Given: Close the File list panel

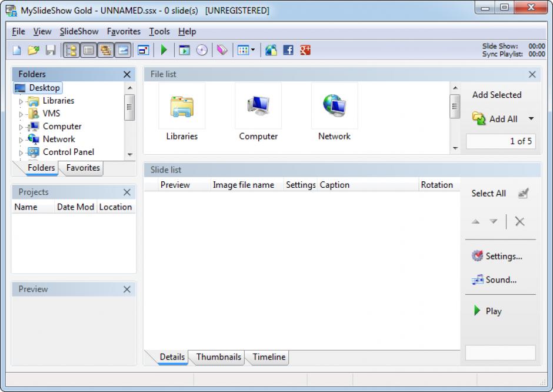Looking at the screenshot, I should pyautogui.click(x=532, y=74).
